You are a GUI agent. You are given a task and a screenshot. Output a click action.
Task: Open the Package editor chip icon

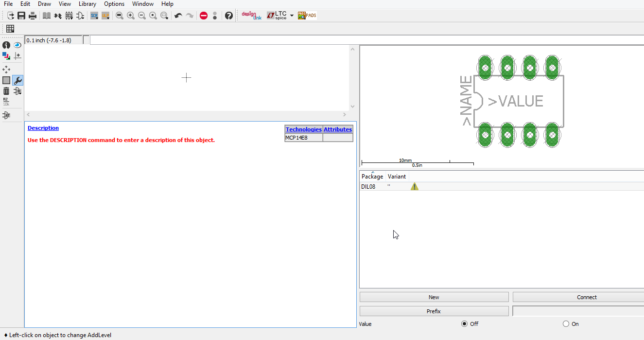point(69,16)
